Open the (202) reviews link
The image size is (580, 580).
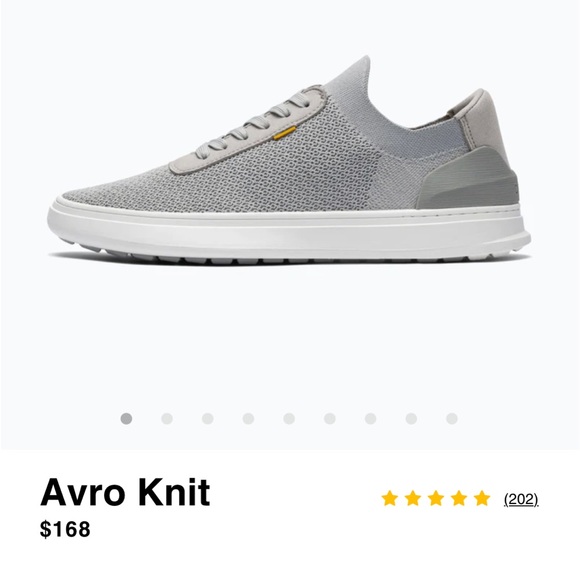pyautogui.click(x=521, y=499)
